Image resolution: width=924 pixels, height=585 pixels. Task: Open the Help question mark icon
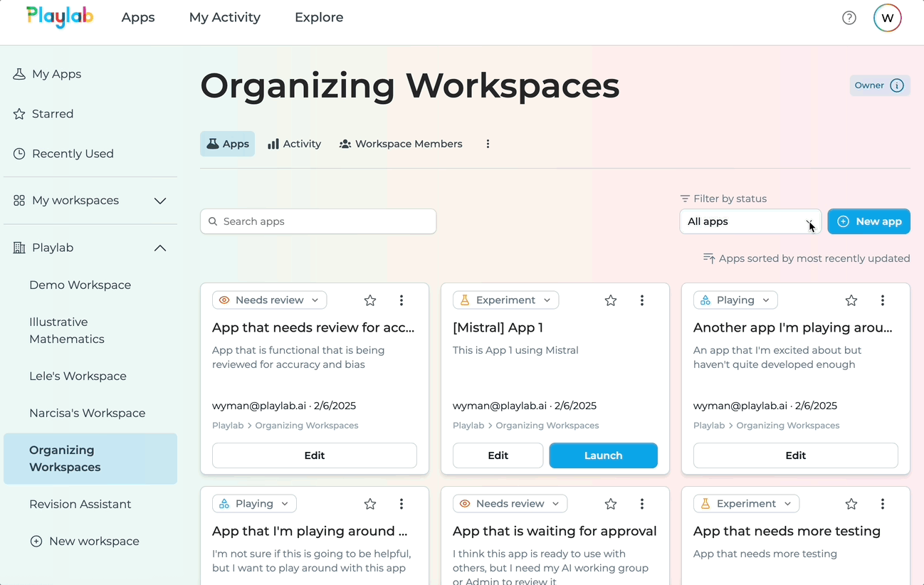pyautogui.click(x=849, y=17)
